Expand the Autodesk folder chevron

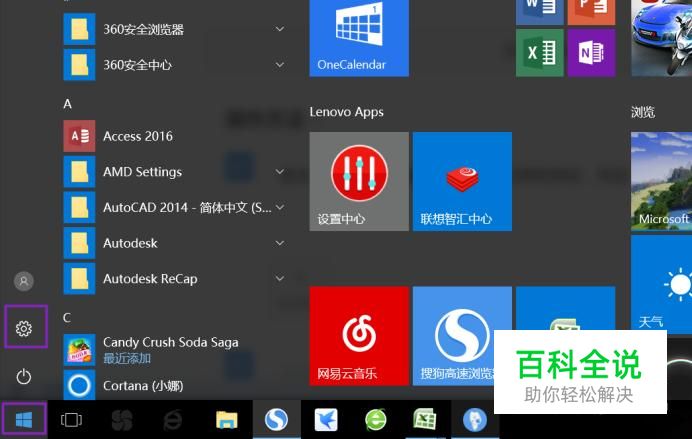[x=280, y=243]
